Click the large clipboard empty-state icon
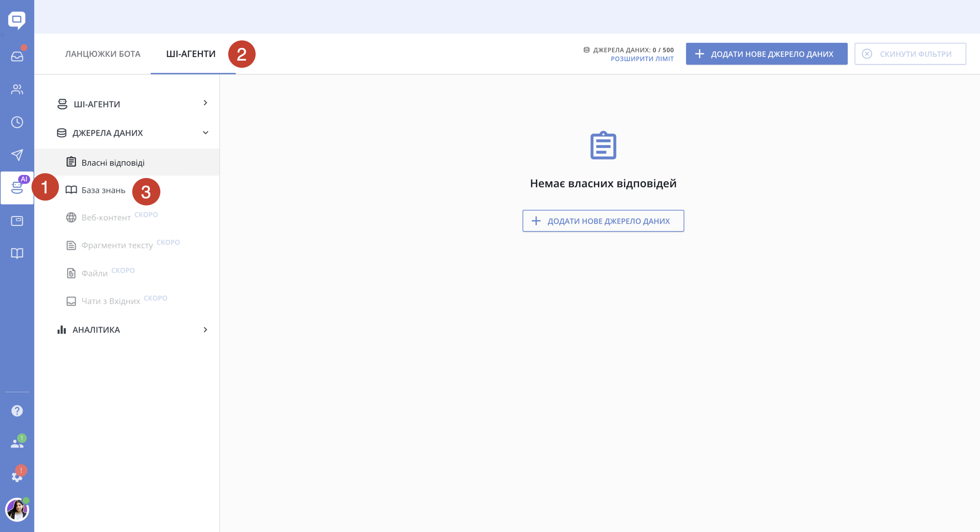This screenshot has height=532, width=980. (603, 145)
